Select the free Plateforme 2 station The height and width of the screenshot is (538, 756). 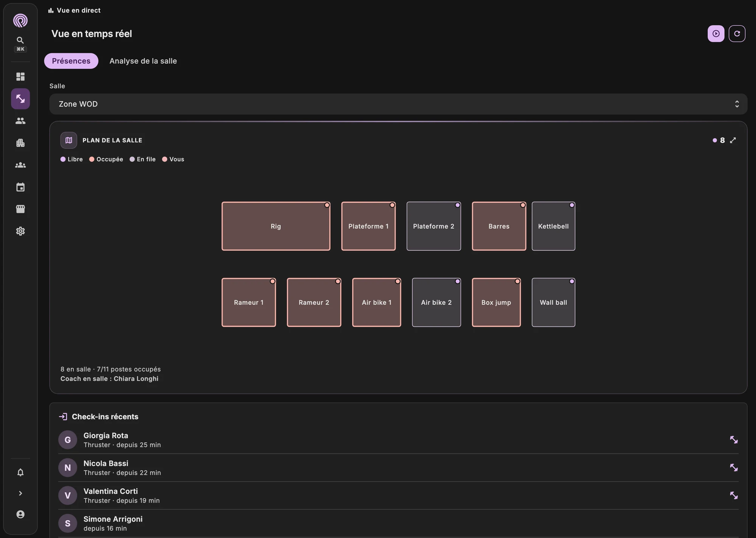[434, 226]
